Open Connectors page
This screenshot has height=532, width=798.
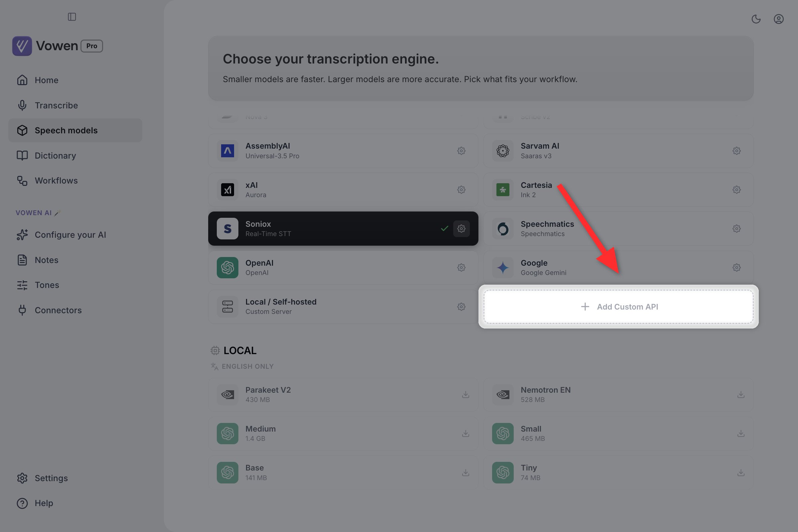[x=75, y=310]
